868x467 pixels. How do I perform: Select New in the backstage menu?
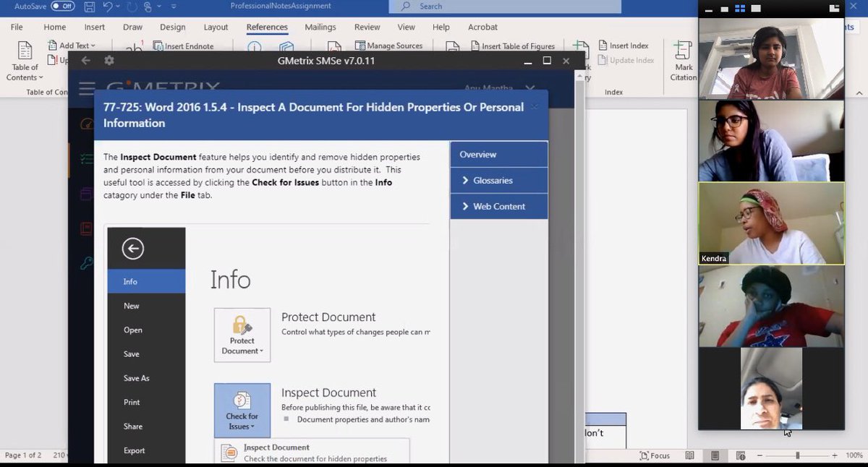(146, 306)
